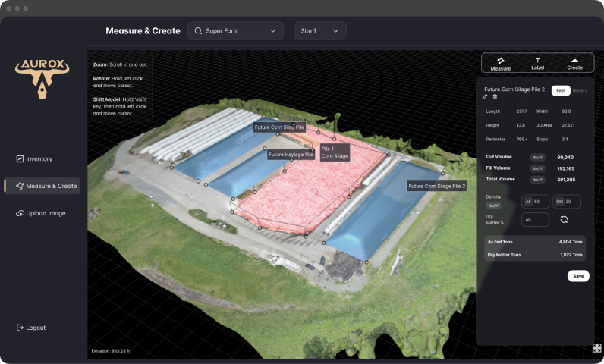Edit pile name with pencil icon
Image resolution: width=604 pixels, height=364 pixels.
(485, 97)
